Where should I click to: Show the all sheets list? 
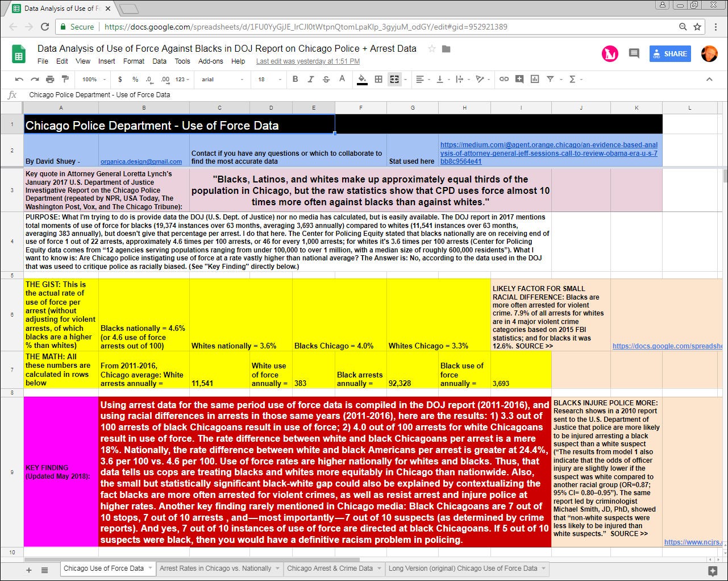pos(44,570)
